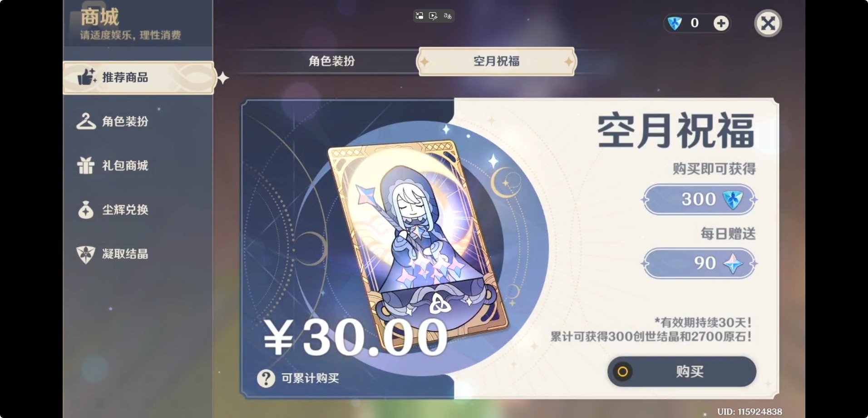The width and height of the screenshot is (868, 418).
Task: Click the crystal icon beside 300
Action: (x=733, y=199)
